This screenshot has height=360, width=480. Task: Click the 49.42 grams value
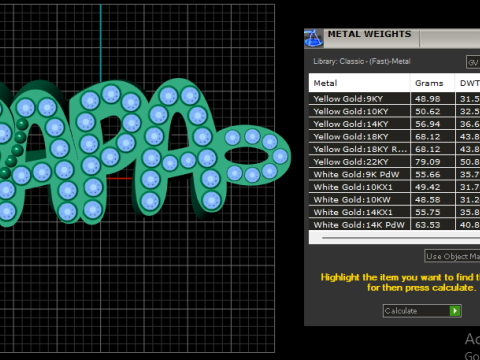pyautogui.click(x=428, y=187)
